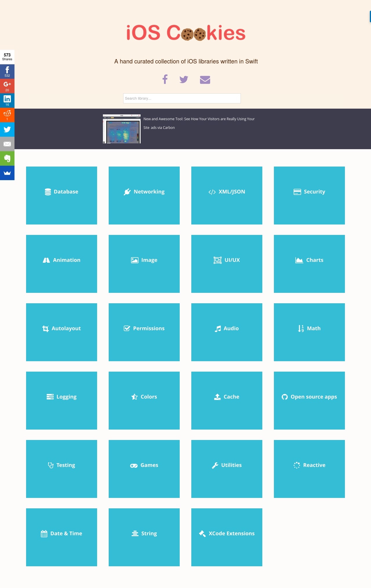Image resolution: width=371 pixels, height=588 pixels.
Task: Click the Reactive spinner icon
Action: click(297, 465)
